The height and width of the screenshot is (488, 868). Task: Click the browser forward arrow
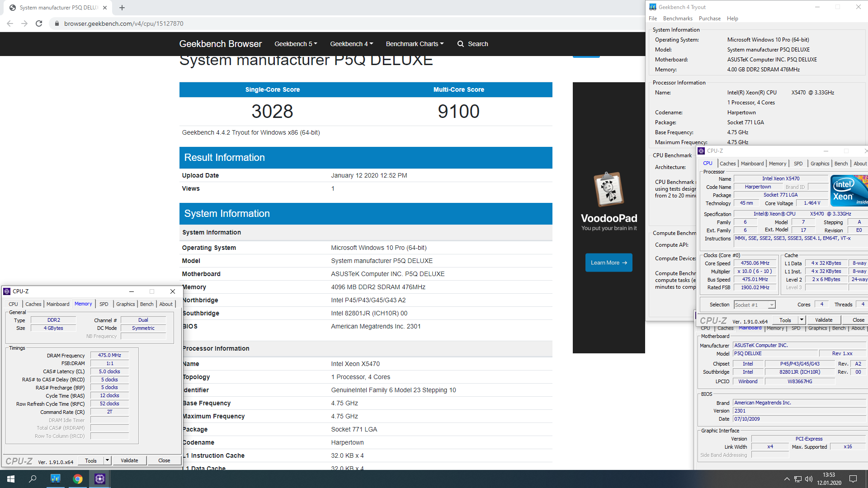click(24, 23)
